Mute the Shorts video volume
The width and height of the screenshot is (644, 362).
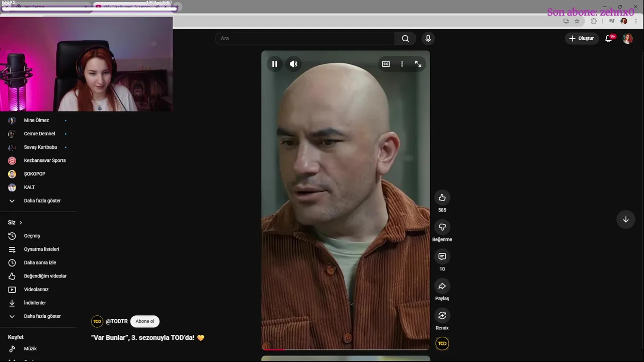point(293,64)
